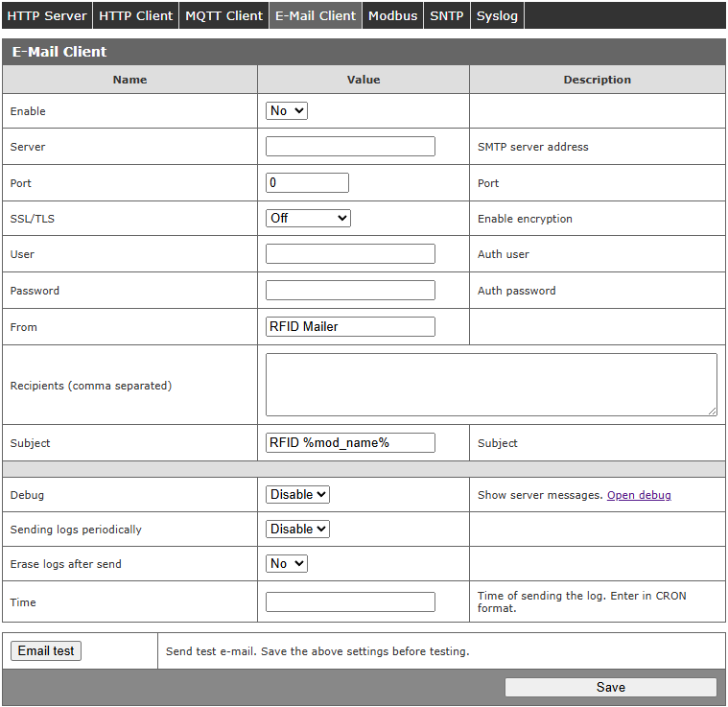Image resolution: width=728 pixels, height=707 pixels.
Task: Expand the Enable dropdown
Action: 286,110
